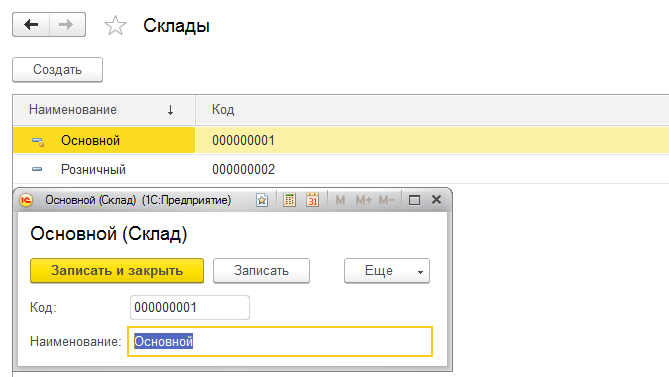Image resolution: width=669 pixels, height=377 pixels.
Task: Go forward with the right arrow
Action: [67, 25]
